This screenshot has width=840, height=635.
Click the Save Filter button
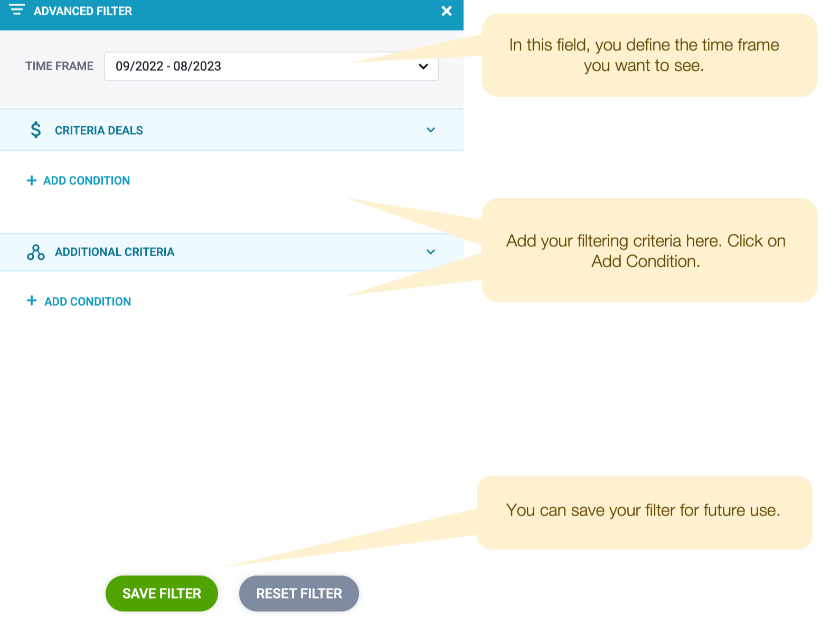click(x=162, y=593)
